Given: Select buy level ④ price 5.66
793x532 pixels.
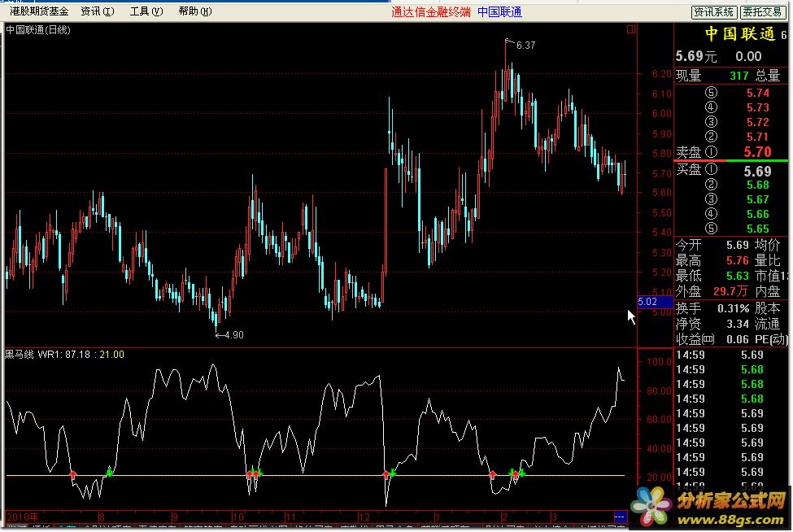Looking at the screenshot, I should [x=757, y=215].
